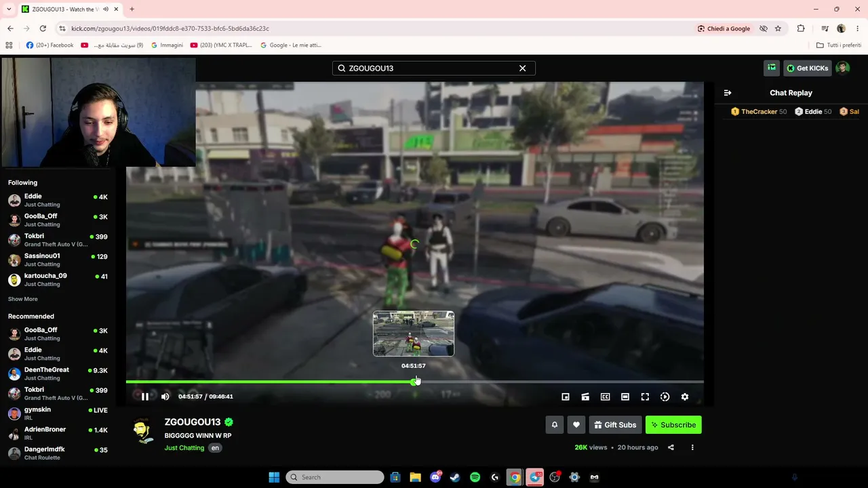868x488 pixels.
Task: Enter fullscreen video mode
Action: (x=645, y=396)
